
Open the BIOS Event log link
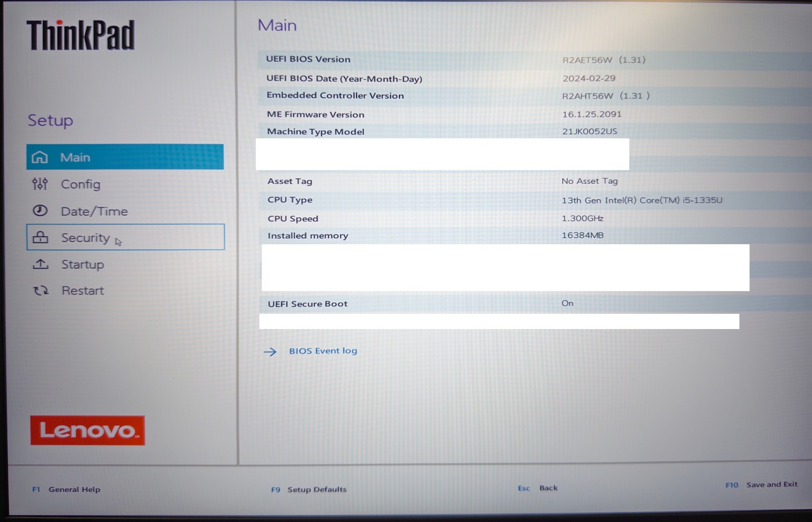coord(323,351)
